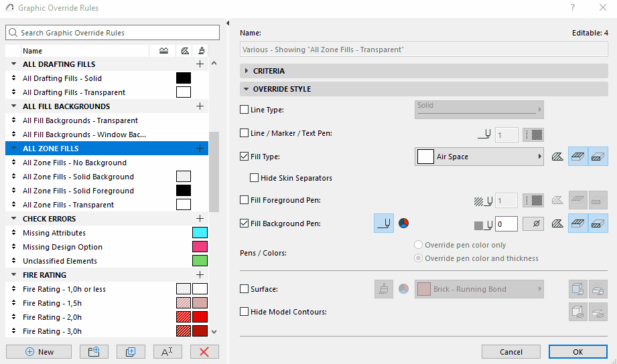Click the Surface row 3D element icon

(x=577, y=289)
